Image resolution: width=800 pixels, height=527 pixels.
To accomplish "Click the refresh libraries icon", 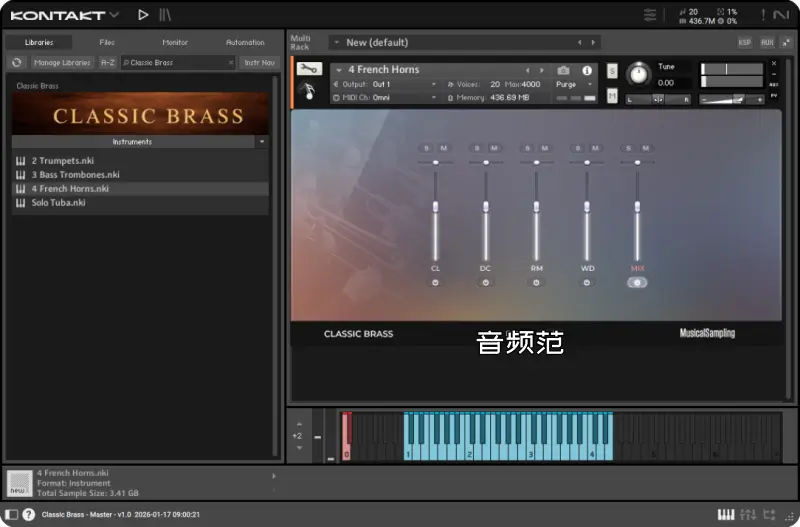I will click(x=16, y=62).
